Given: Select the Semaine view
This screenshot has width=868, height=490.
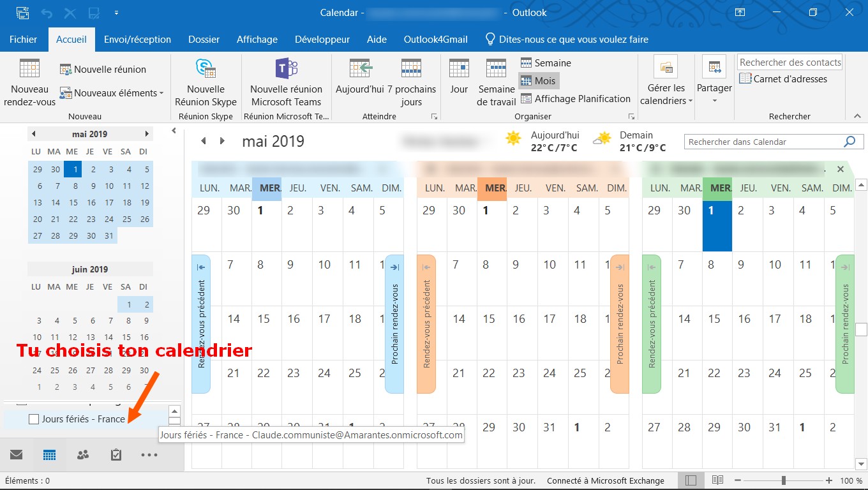Looking at the screenshot, I should (x=546, y=63).
